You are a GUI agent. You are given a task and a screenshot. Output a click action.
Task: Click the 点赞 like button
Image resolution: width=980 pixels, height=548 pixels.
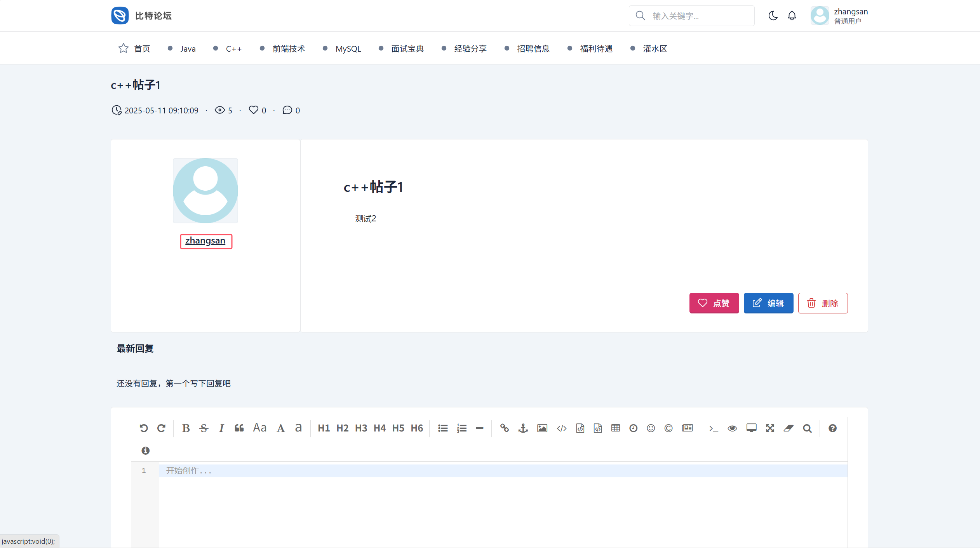click(714, 303)
